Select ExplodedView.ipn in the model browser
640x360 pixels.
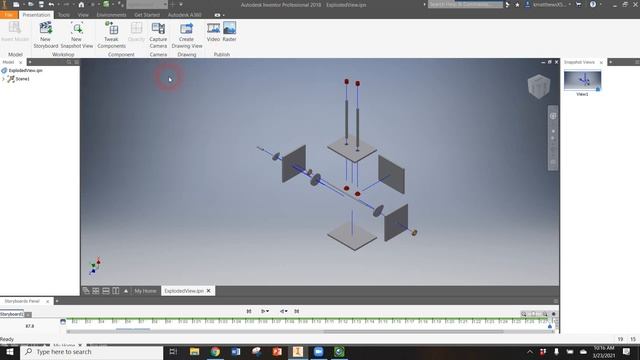coord(25,70)
